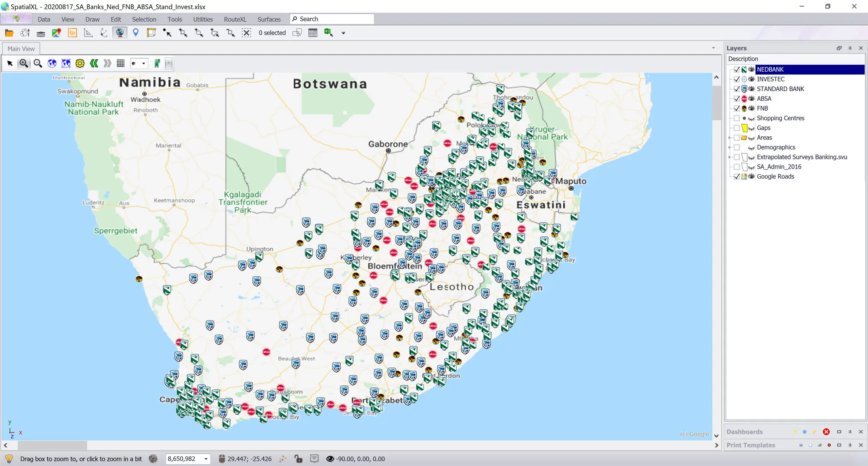Image resolution: width=868 pixels, height=466 pixels.
Task: Click the Google Maps toolbar icon
Action: coord(56,33)
